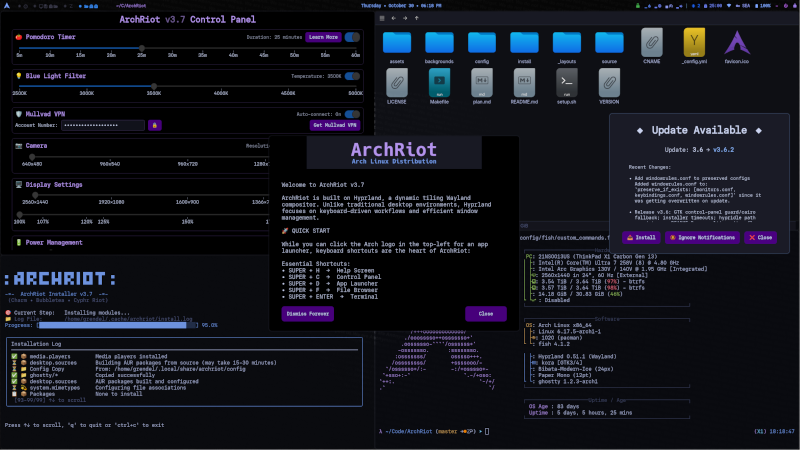Screen dimensions: 800x450
Task: Toggle the Pomodoro Timer switch
Action: (x=353, y=36)
